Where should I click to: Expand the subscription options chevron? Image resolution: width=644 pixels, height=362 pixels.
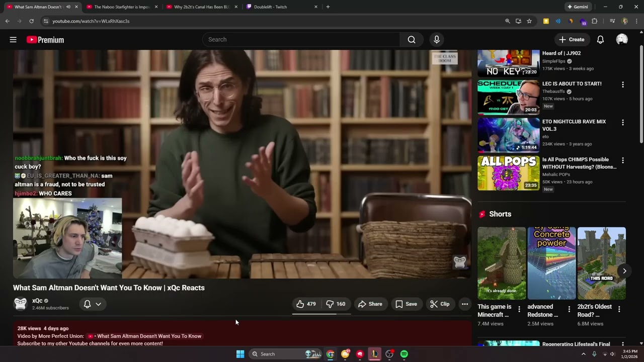tap(99, 304)
